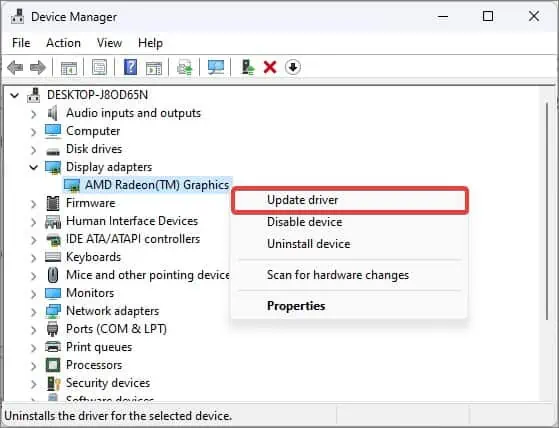Click the Forward arrow toolbar icon
Image resolution: width=559 pixels, height=428 pixels.
[x=38, y=67]
